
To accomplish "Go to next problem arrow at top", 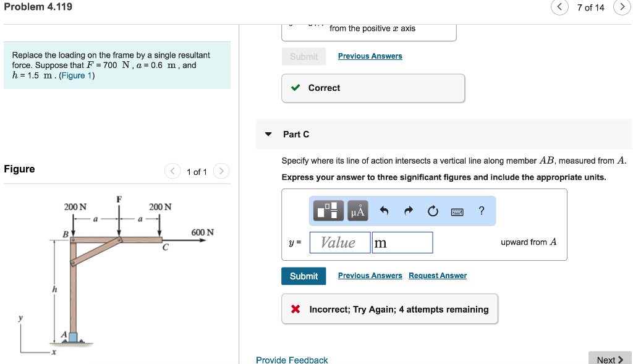I will point(621,7).
